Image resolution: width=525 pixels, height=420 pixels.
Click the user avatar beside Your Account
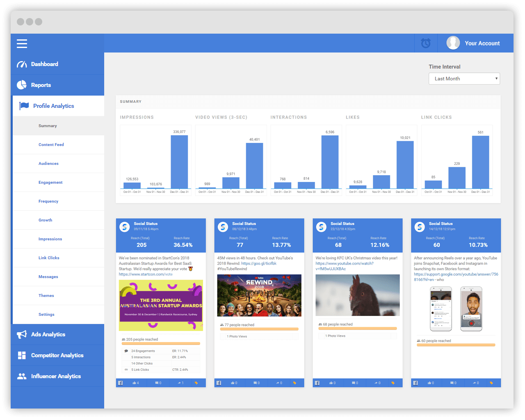pos(453,43)
